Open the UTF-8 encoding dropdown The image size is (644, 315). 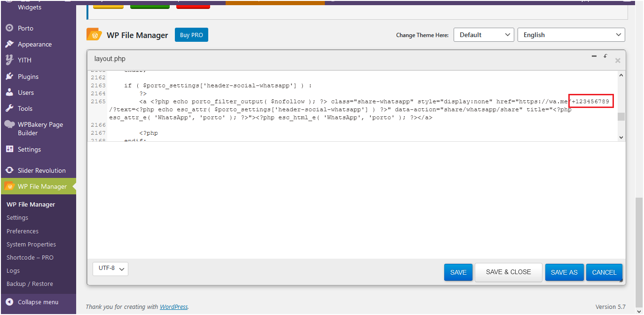coord(110,269)
